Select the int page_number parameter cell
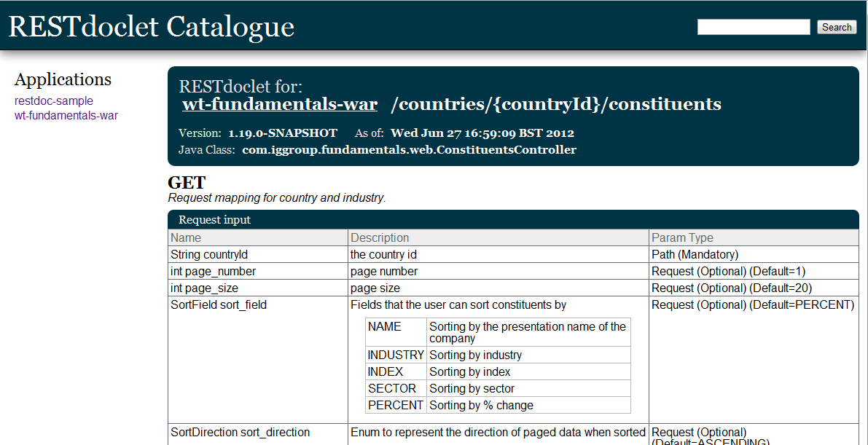 point(213,272)
